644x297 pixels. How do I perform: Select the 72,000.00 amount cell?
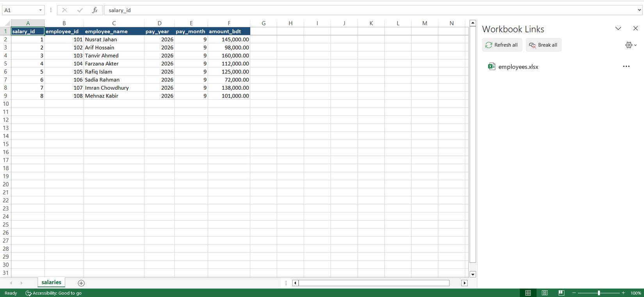[229, 80]
